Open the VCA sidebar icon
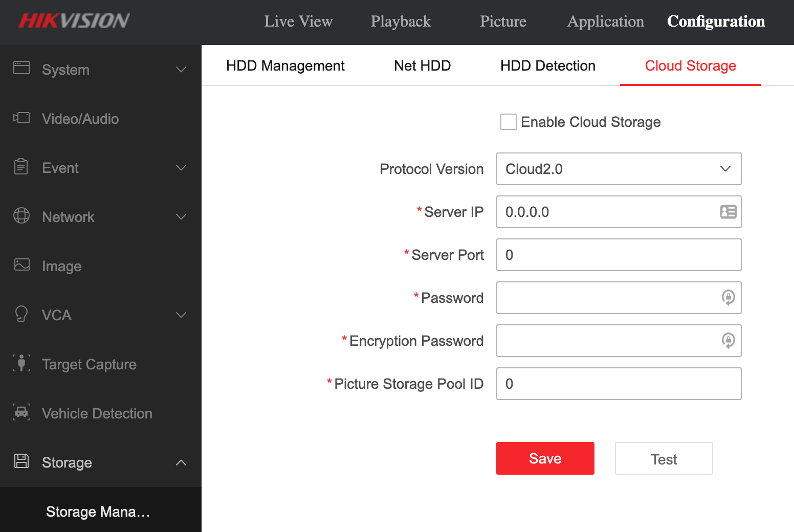794x532 pixels. point(21,315)
